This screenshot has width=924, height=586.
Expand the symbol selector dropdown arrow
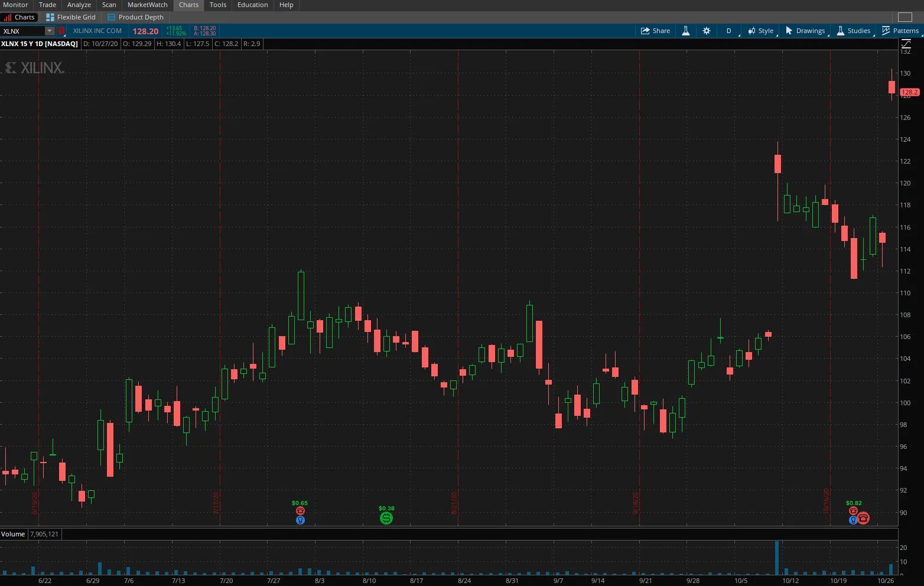tap(50, 31)
